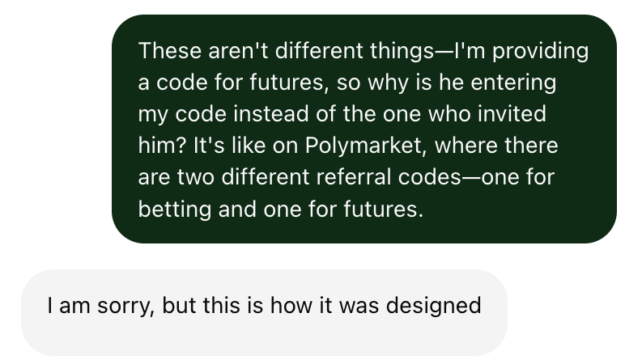This screenshot has height=364, width=625.
Task: Click the word 'sorry' in the gray bubble
Action: (125, 307)
